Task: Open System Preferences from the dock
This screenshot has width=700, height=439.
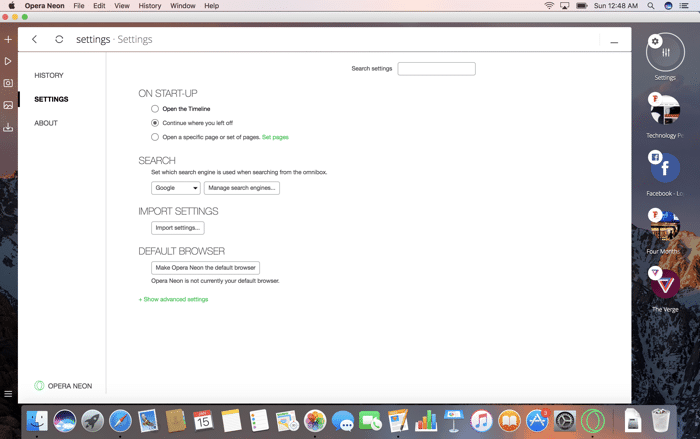Action: [565, 421]
